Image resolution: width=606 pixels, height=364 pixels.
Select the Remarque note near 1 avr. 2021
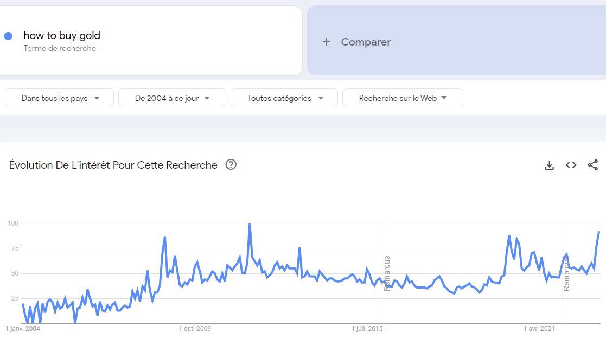tap(566, 273)
